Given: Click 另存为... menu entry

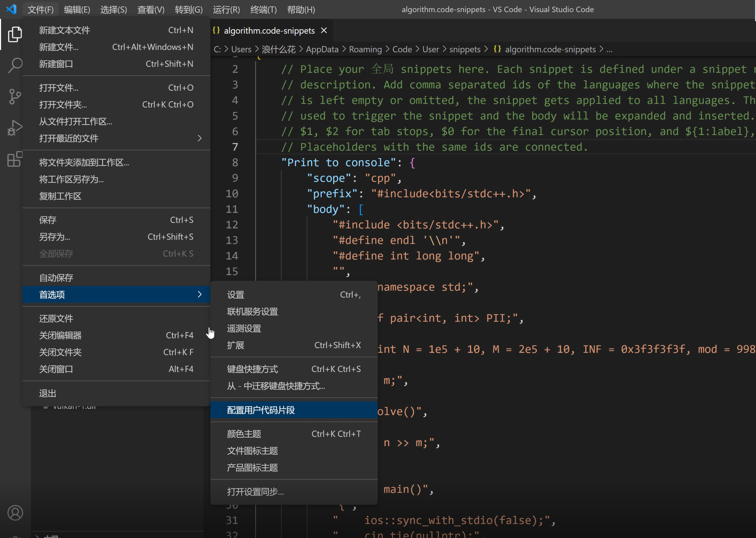Looking at the screenshot, I should coord(116,237).
